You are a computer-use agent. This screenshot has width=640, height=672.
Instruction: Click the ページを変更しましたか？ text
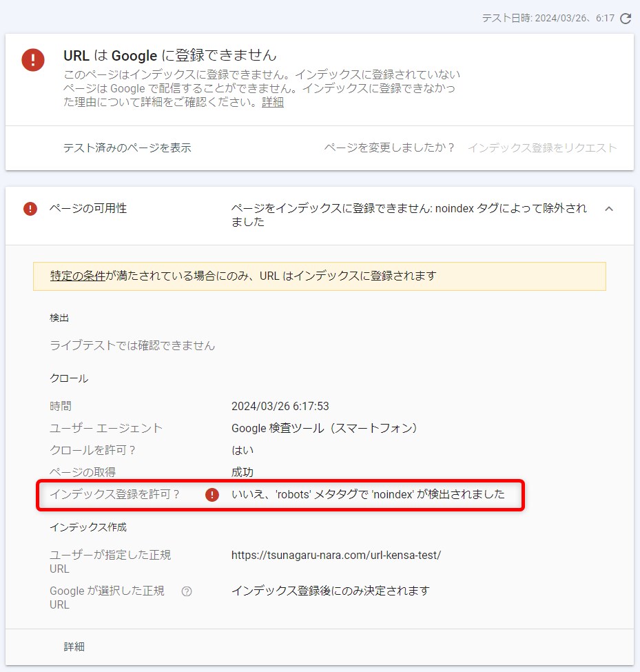[x=390, y=147]
